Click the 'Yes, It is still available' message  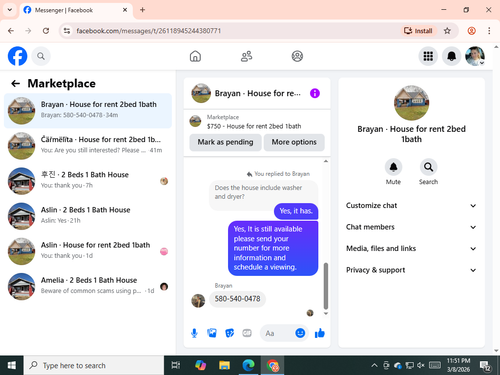273,248
